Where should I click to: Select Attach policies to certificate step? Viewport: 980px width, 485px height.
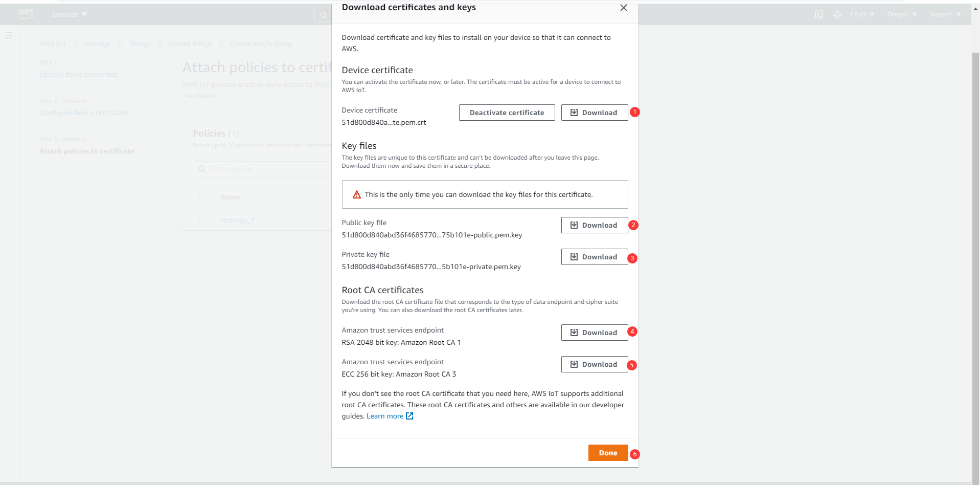point(86,151)
